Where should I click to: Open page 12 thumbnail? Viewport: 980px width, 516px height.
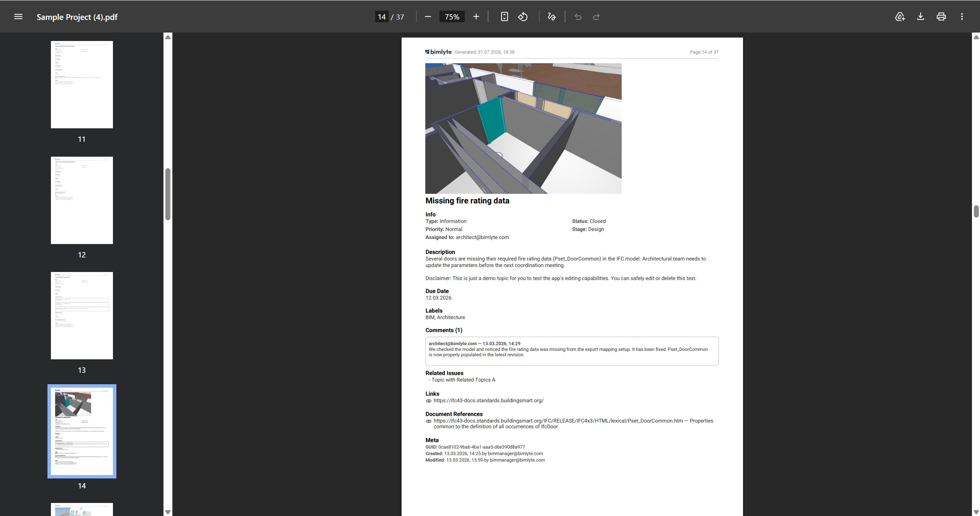pyautogui.click(x=82, y=200)
